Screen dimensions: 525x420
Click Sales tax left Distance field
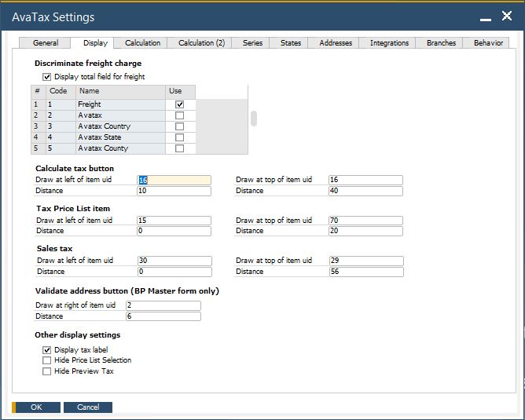tap(174, 272)
